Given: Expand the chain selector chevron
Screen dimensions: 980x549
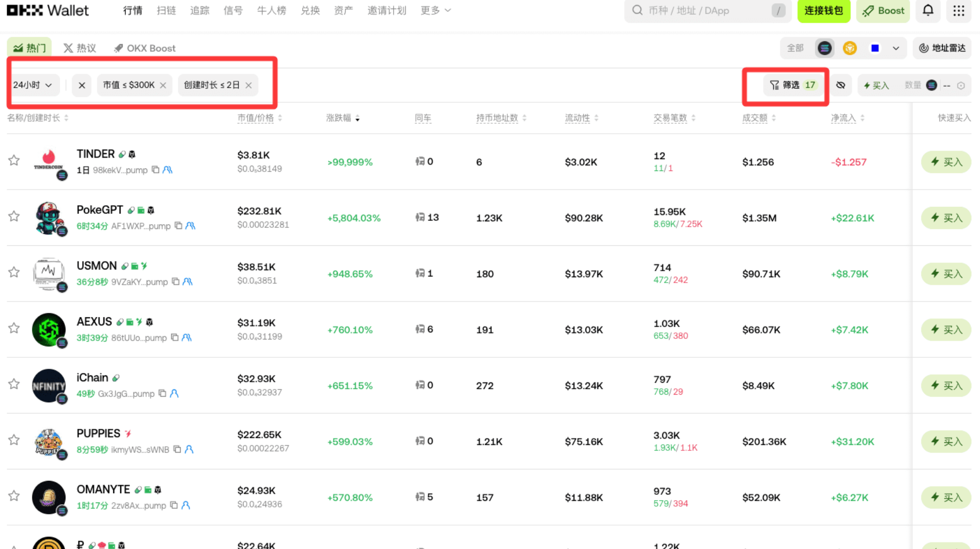Looking at the screenshot, I should 896,48.
